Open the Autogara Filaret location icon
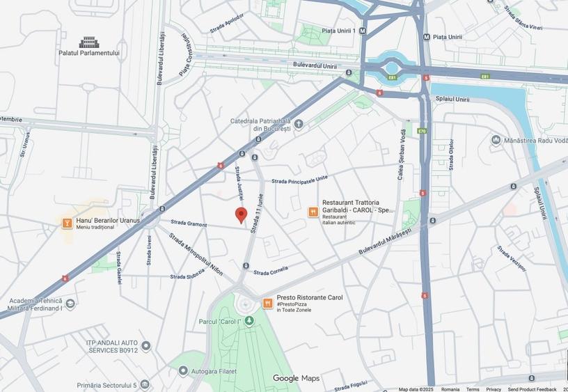The image size is (568, 392). (183, 371)
